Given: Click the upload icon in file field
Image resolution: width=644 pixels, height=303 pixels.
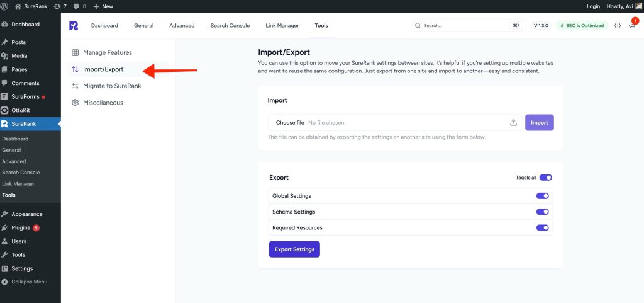Looking at the screenshot, I should point(513,122).
